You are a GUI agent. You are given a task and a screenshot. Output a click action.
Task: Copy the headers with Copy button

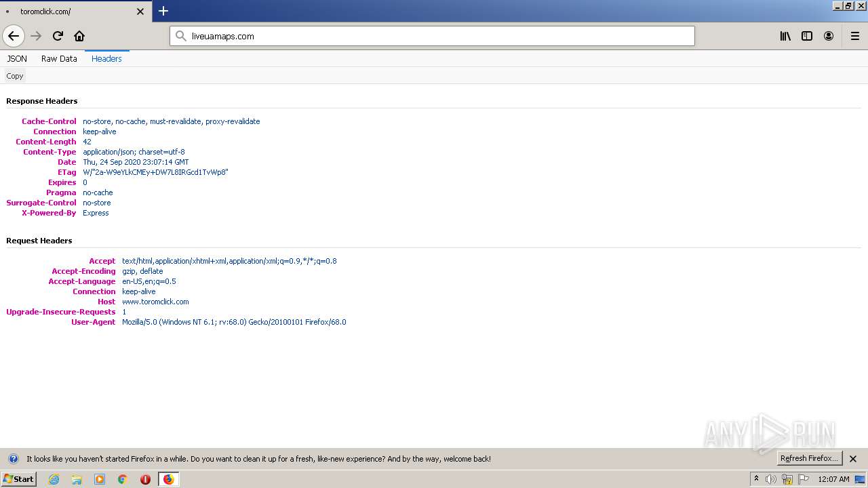tap(15, 76)
